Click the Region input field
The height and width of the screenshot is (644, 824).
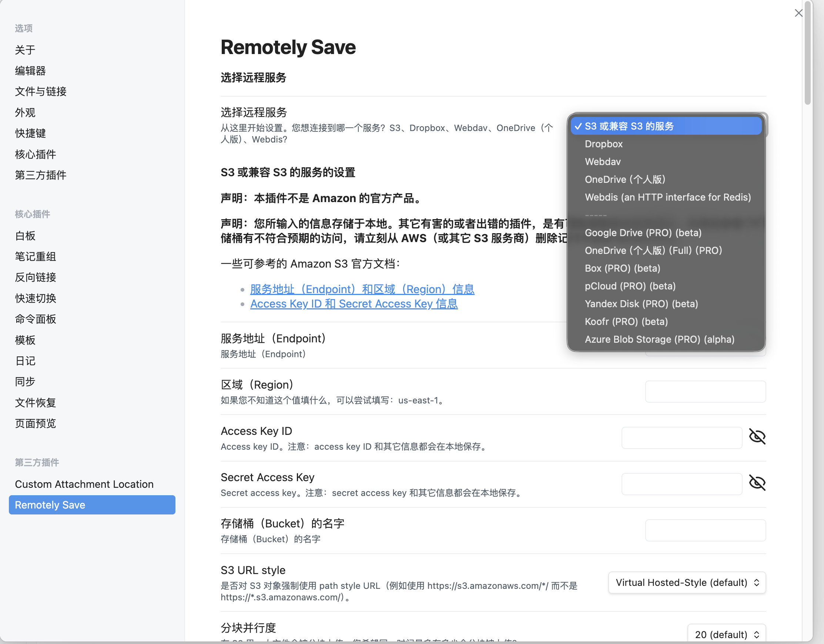coord(705,392)
